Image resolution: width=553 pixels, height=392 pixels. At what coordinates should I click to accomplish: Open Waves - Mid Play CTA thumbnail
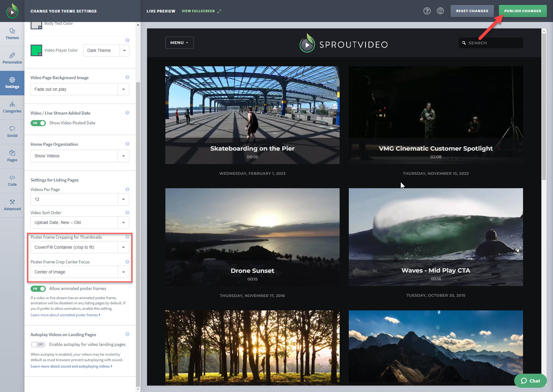pos(436,237)
